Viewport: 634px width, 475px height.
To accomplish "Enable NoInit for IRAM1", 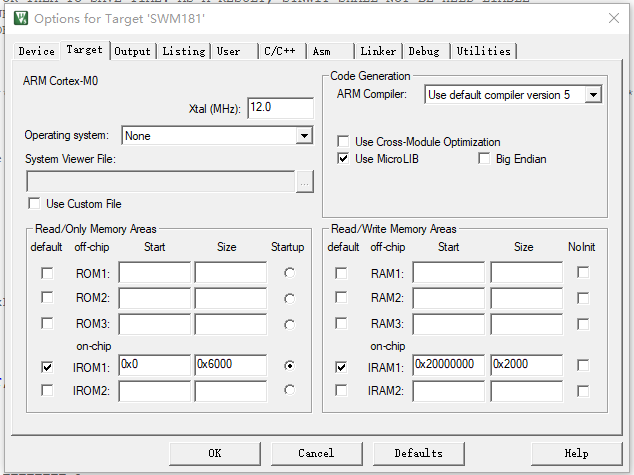I will [x=583, y=365].
